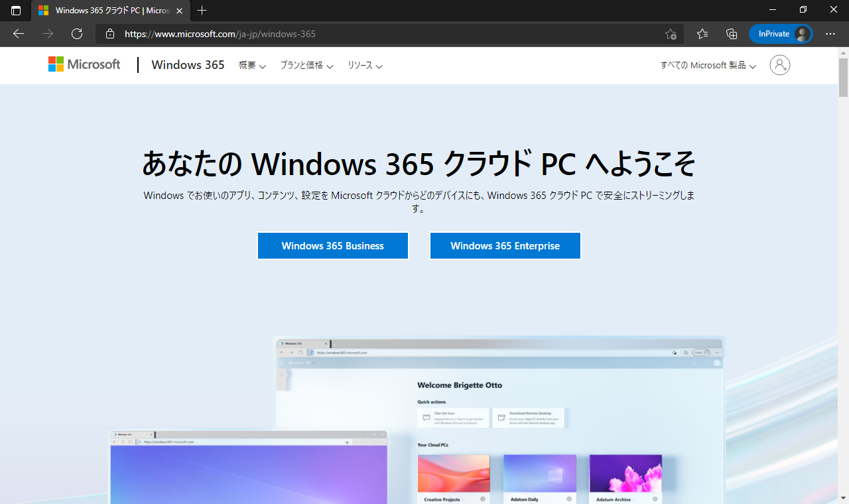Expand the 概要 dropdown menu
This screenshot has width=849, height=504.
[252, 66]
